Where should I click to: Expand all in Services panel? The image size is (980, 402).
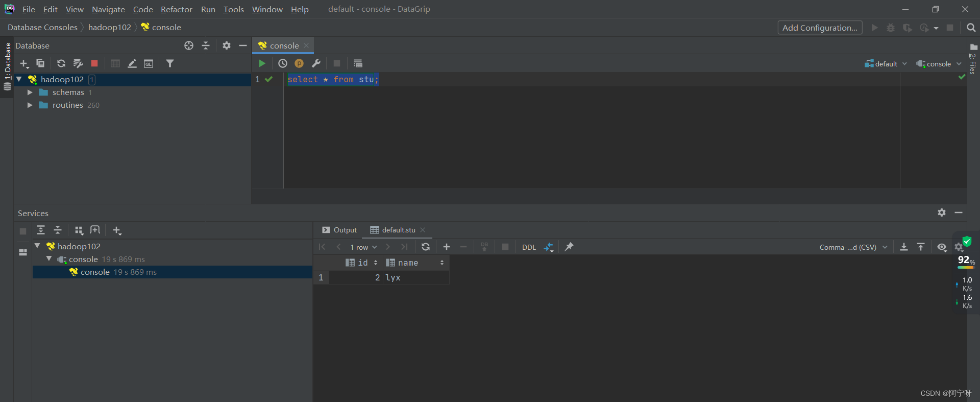[41, 230]
